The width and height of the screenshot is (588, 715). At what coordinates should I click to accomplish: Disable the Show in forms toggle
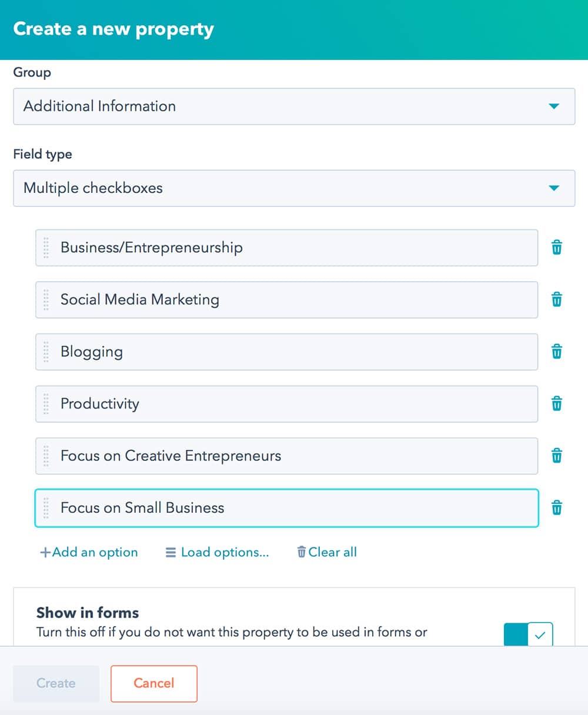click(528, 635)
